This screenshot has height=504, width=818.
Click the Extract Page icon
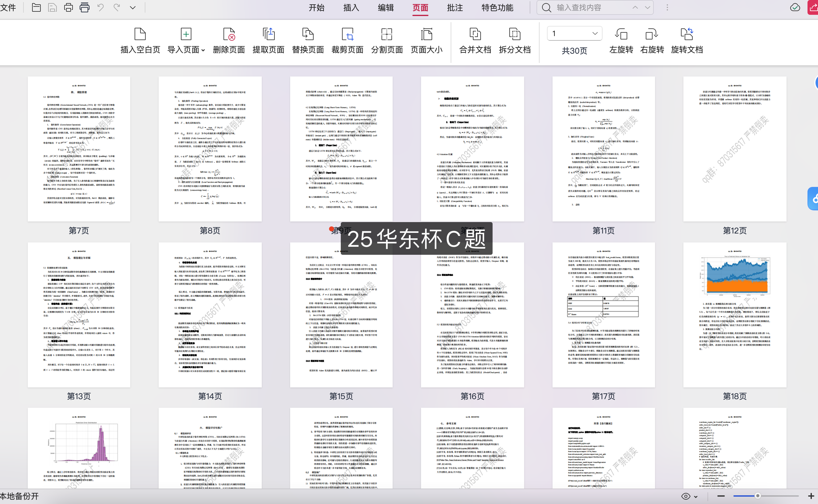coord(269,34)
